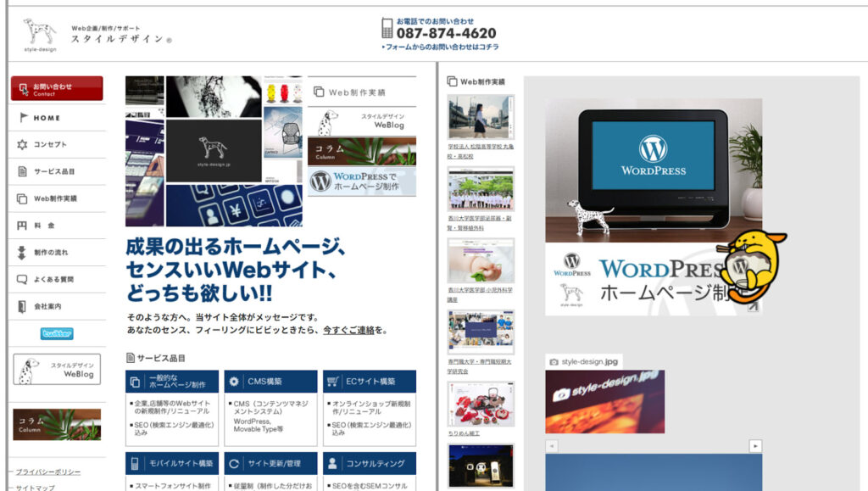This screenshot has width=868, height=491.
Task: Click the person icon on コンサルティング header
Action: click(x=333, y=463)
